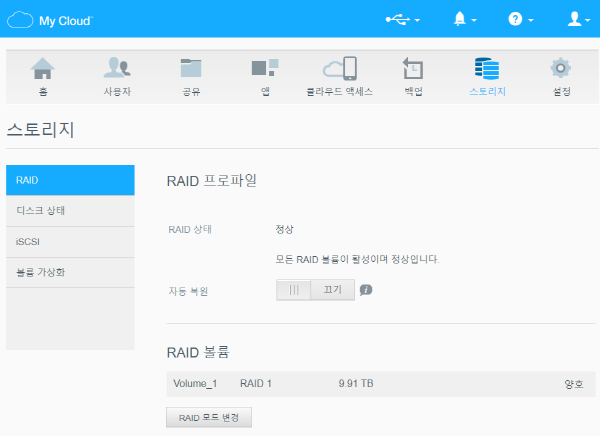Expand the user menu dropdown arrow

[x=587, y=20]
